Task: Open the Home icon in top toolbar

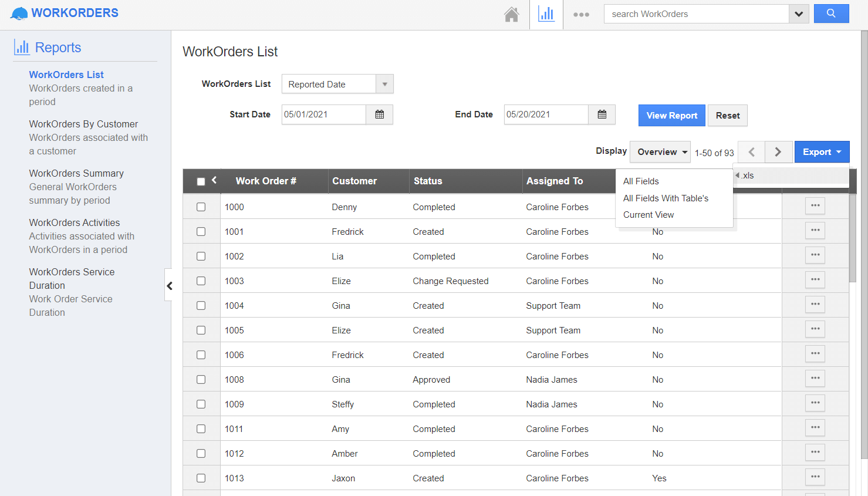Action: point(511,14)
